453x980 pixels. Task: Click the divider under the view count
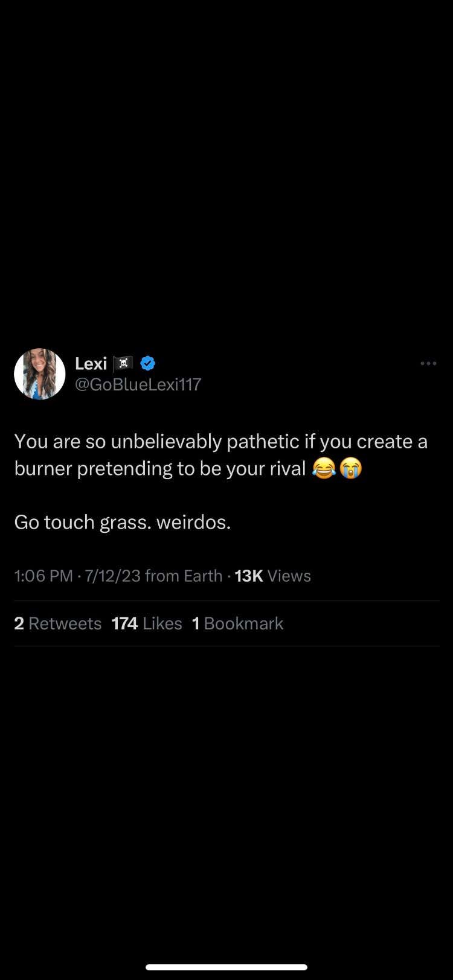[226, 600]
